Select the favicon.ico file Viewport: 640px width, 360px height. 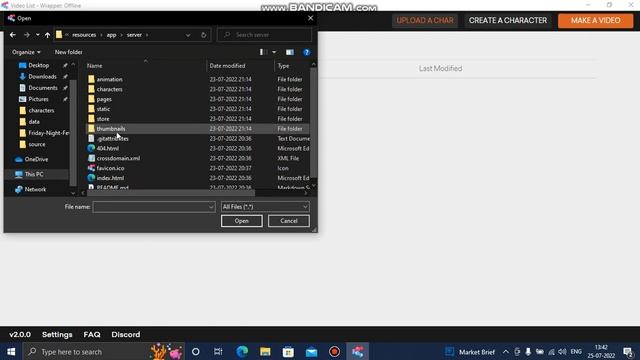click(x=110, y=168)
